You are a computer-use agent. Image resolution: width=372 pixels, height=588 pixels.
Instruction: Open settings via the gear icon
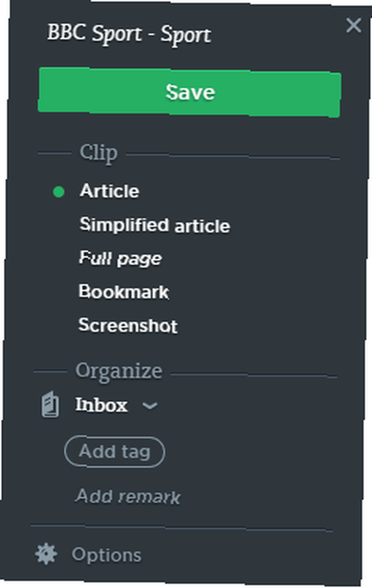[46, 554]
